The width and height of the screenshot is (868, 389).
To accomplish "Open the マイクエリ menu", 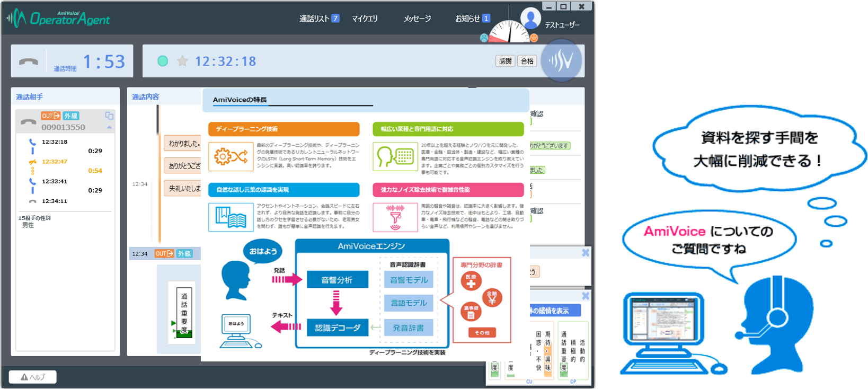I will click(365, 19).
